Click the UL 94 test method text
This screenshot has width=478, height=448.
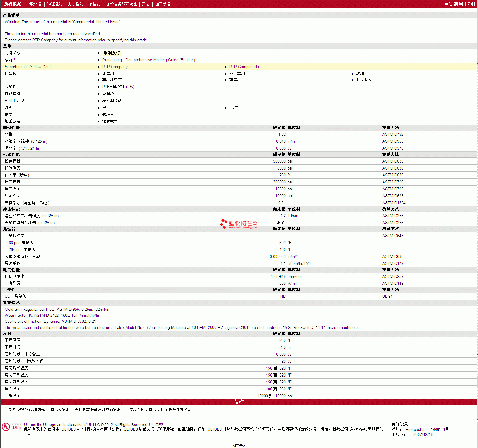pyautogui.click(x=387, y=297)
